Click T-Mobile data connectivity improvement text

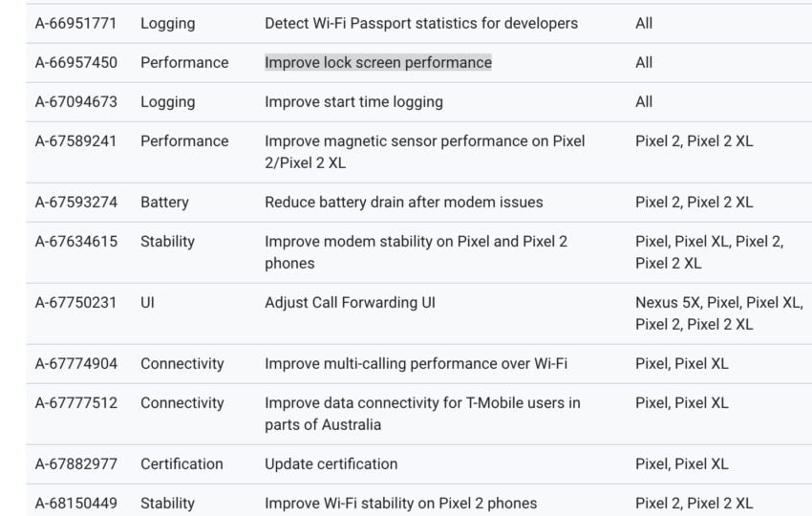(422, 414)
